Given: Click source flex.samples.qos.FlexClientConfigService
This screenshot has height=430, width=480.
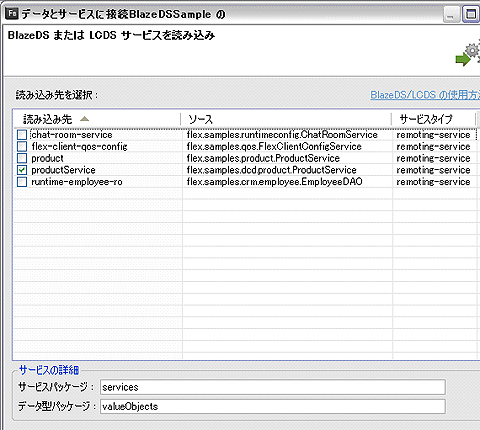Looking at the screenshot, I should tap(274, 146).
